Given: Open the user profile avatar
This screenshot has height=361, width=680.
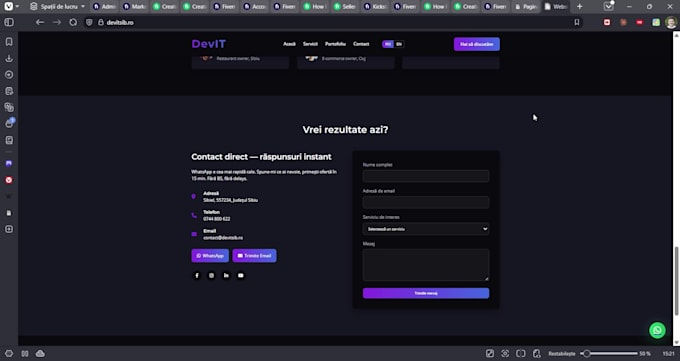Looking at the screenshot, I should click(x=671, y=22).
